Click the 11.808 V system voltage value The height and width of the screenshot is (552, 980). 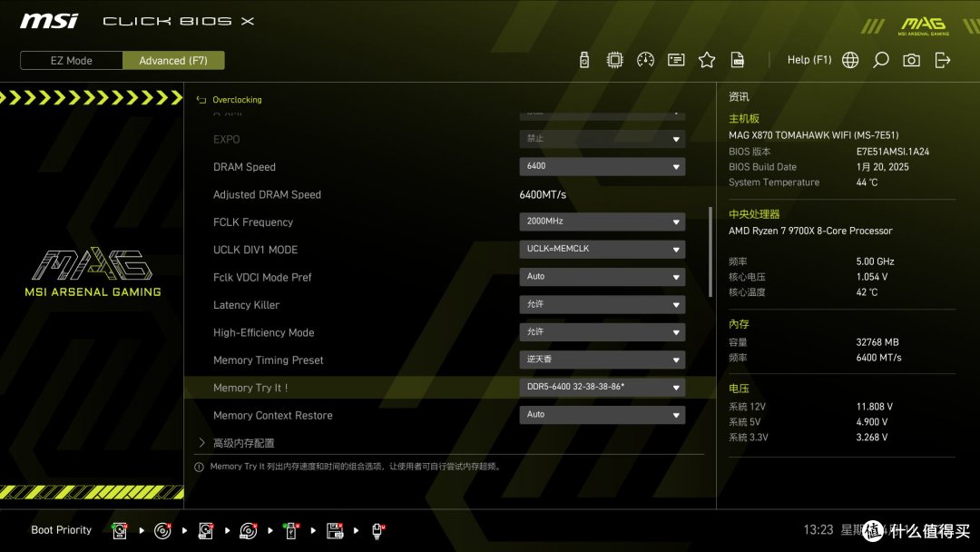[875, 407]
